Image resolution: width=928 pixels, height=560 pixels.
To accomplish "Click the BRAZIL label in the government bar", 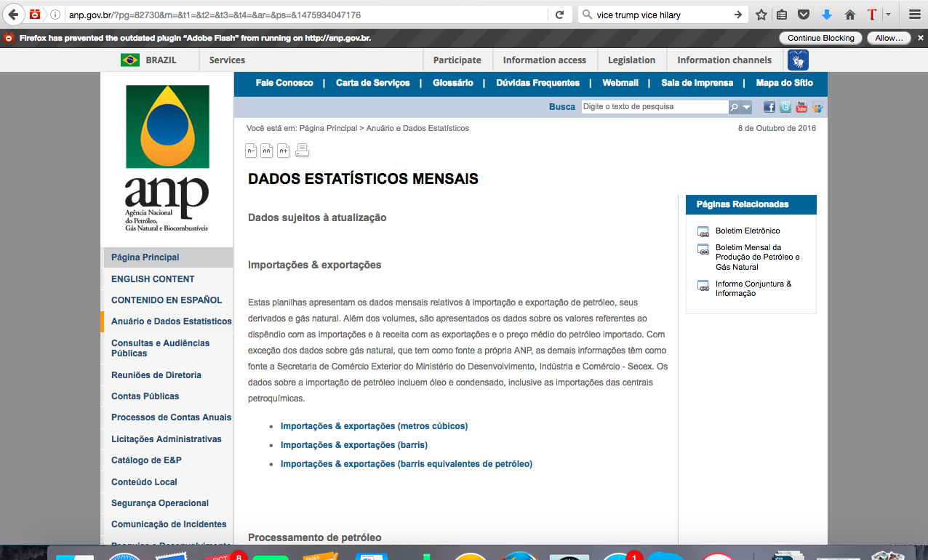I will point(161,60).
